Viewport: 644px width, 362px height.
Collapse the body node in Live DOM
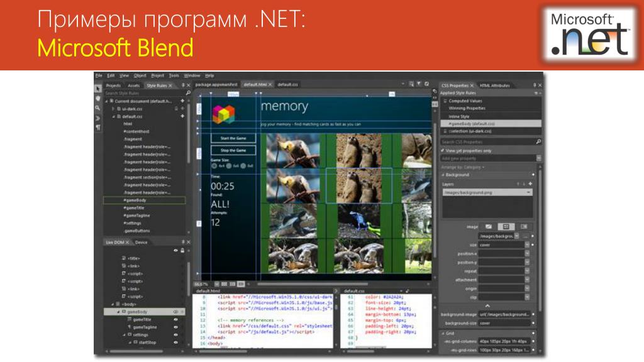pos(113,304)
